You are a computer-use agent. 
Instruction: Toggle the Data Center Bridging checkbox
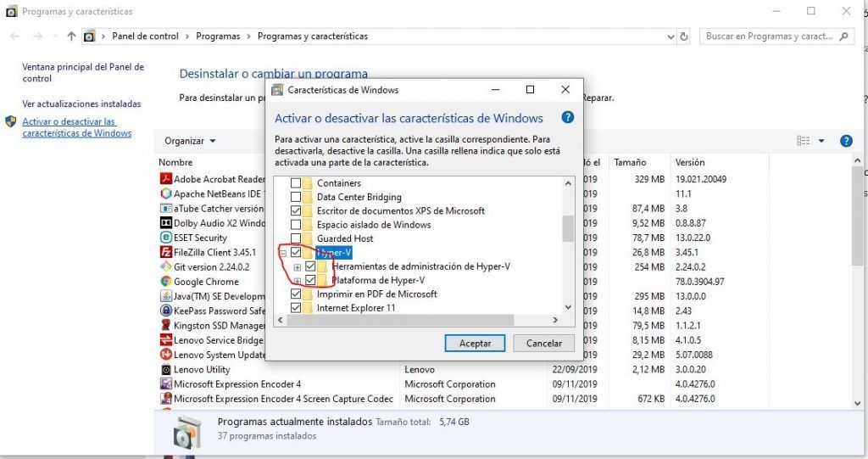point(296,197)
